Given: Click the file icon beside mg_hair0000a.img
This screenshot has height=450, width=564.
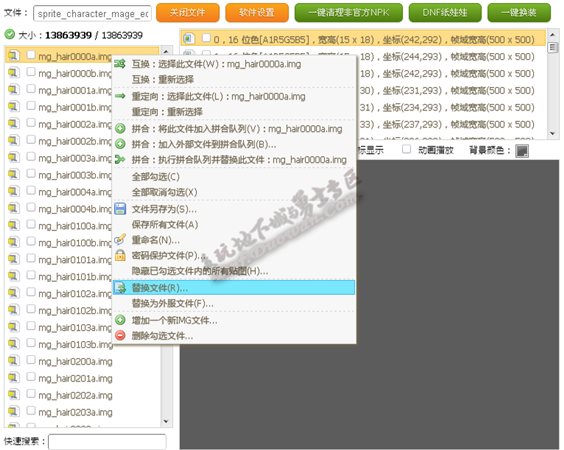Looking at the screenshot, I should (x=13, y=56).
